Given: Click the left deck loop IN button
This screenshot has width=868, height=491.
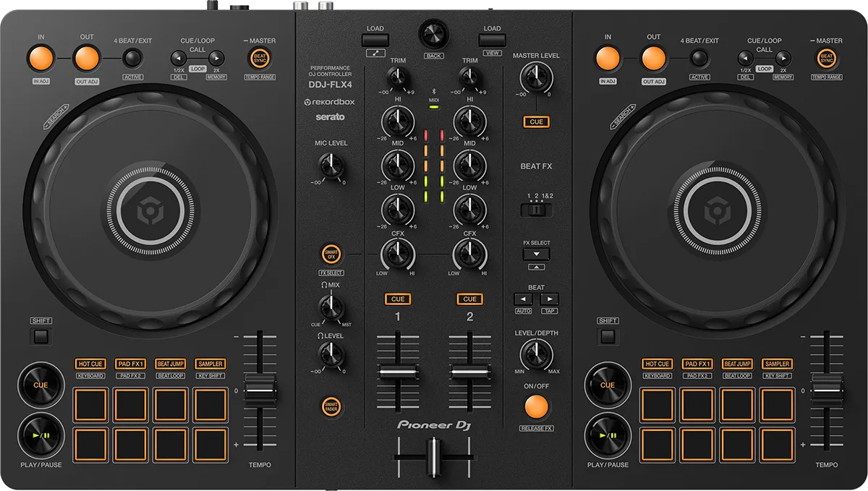Looking at the screenshot, I should [41, 58].
